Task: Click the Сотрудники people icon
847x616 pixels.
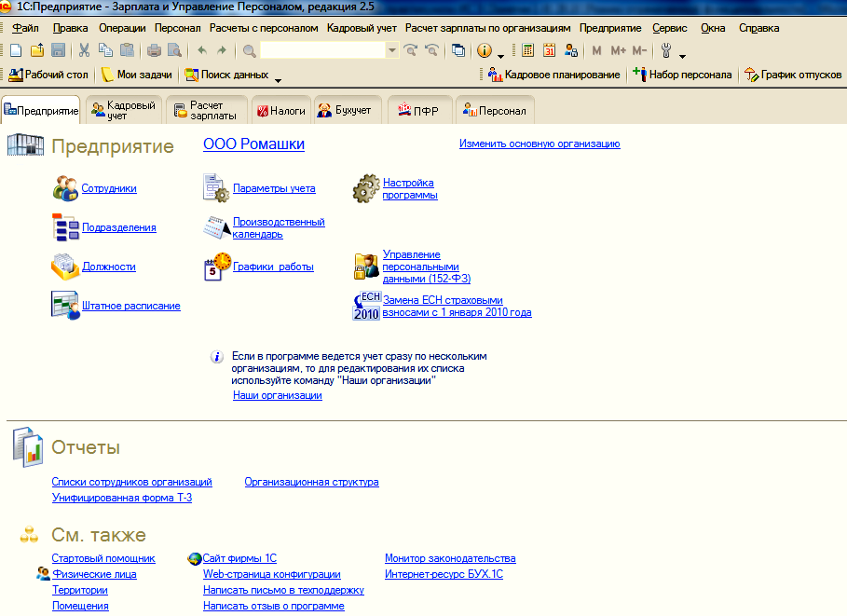Action: coord(65,188)
